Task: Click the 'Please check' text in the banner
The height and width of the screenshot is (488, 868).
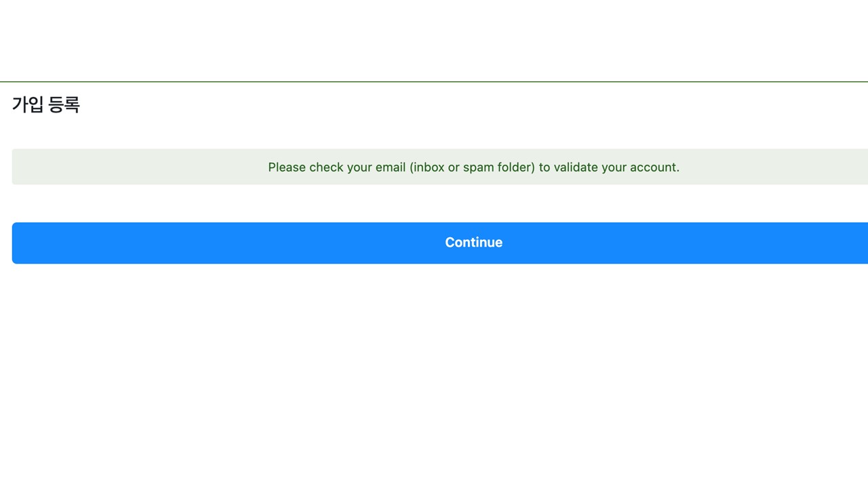Action: coord(304,167)
